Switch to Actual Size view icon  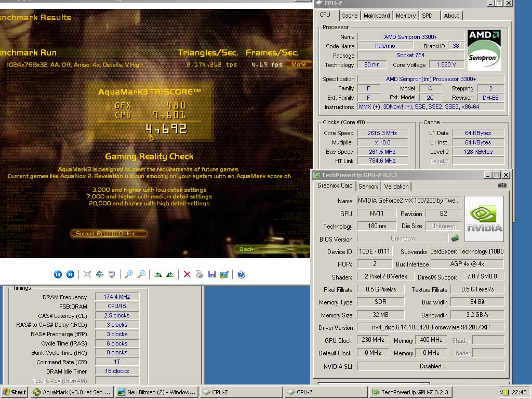tap(100, 274)
